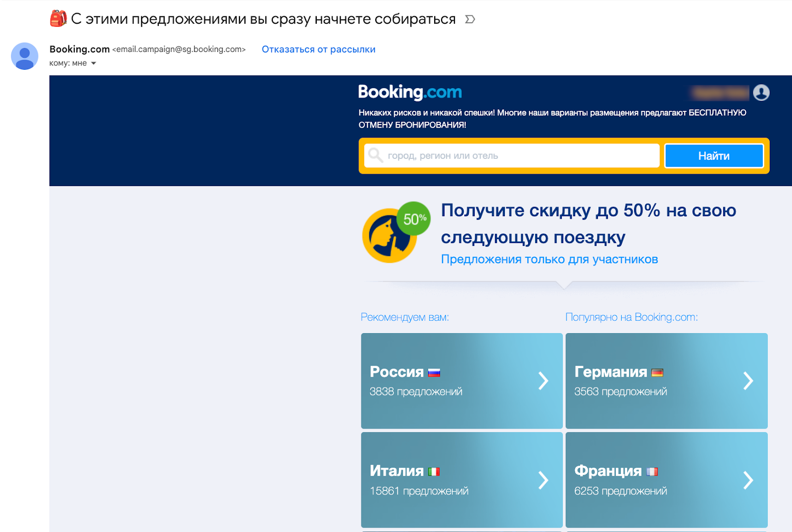Click the sender avatar icon
The image size is (792, 532).
tap(25, 56)
